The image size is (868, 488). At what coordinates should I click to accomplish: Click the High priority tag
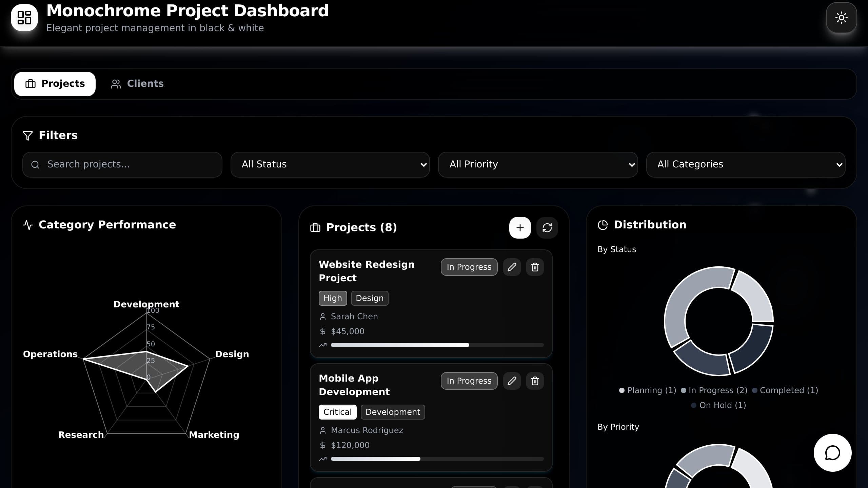point(333,298)
